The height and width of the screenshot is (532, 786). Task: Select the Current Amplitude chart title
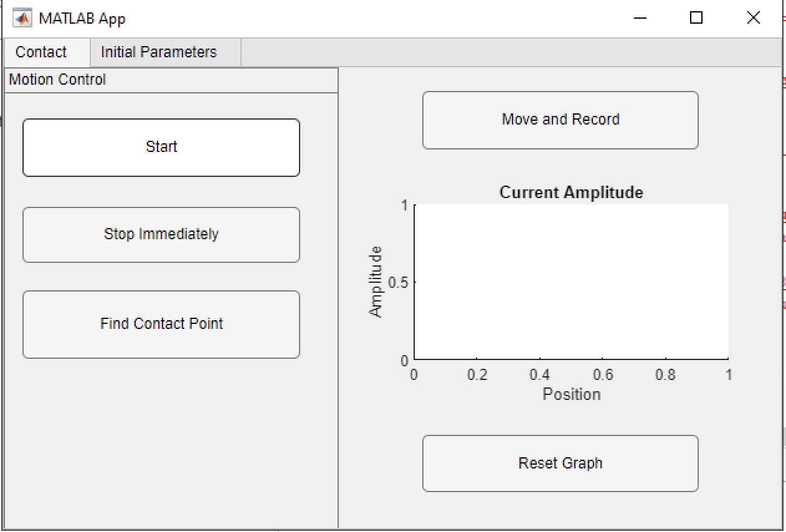tap(571, 192)
